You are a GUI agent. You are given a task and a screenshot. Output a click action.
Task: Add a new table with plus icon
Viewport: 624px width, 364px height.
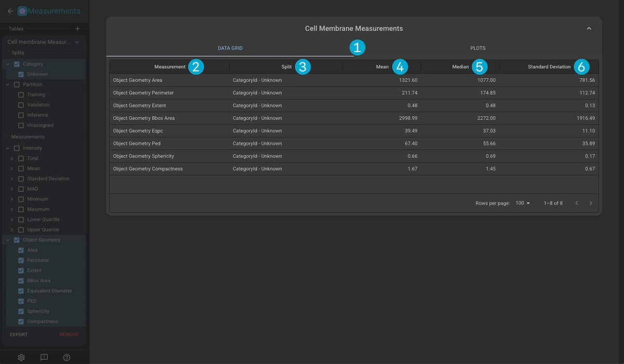click(x=77, y=29)
